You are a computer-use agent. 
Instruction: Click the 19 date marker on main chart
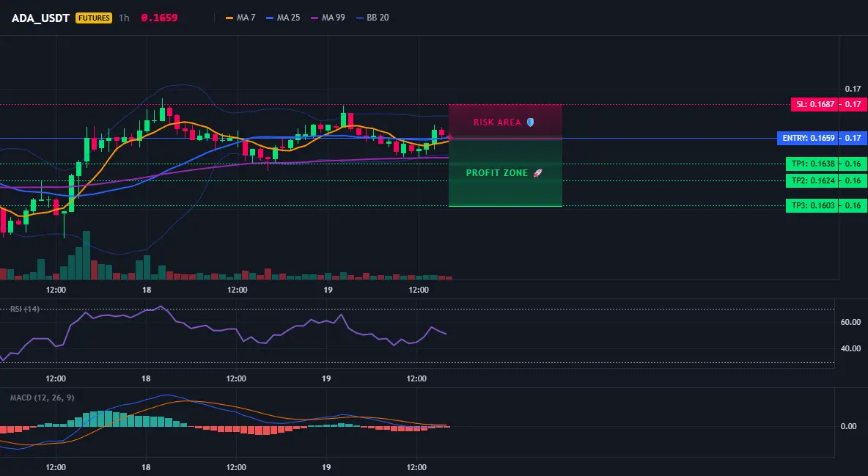pos(328,290)
